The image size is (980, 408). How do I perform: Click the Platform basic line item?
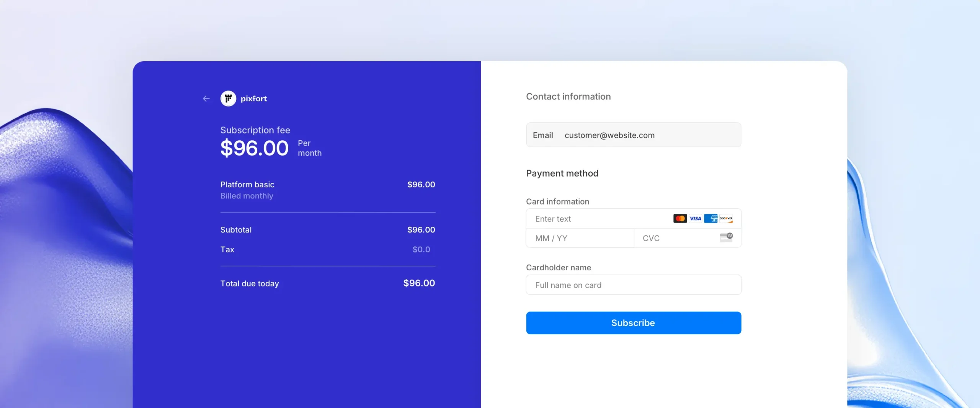coord(247,184)
